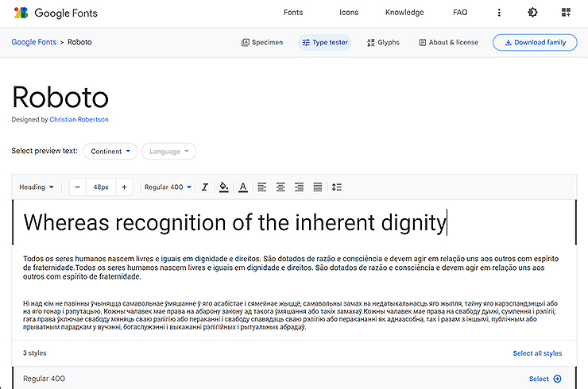Screen dimensions: 588x389
Task: Open the Christian Robertson designer link
Action: click(x=79, y=120)
